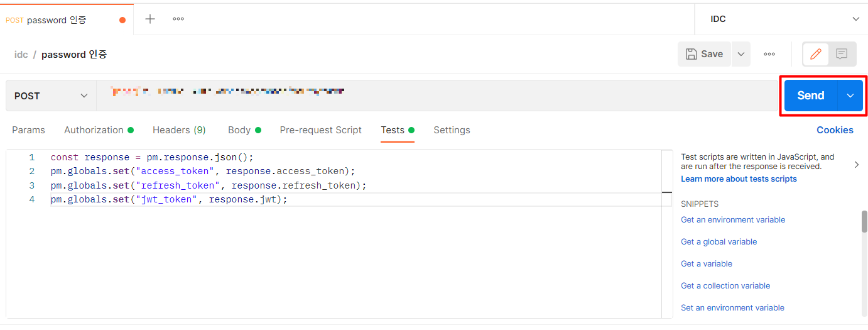The width and height of the screenshot is (868, 330).
Task: Click code line setting jwt_token
Action: coord(169,199)
